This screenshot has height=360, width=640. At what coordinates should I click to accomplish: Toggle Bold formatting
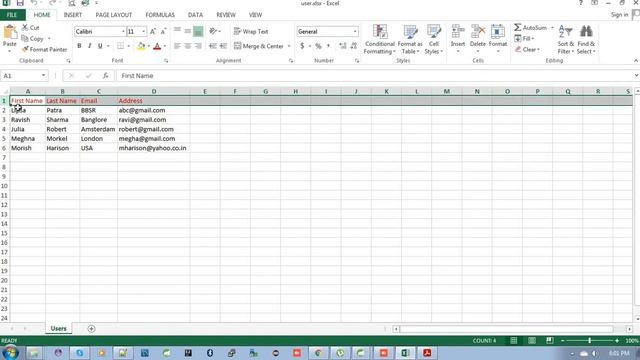pos(79,46)
